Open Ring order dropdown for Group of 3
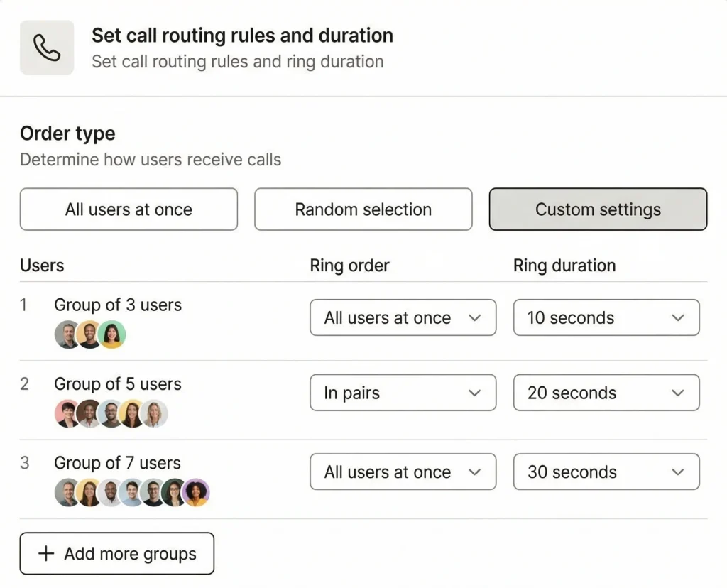 tap(403, 318)
